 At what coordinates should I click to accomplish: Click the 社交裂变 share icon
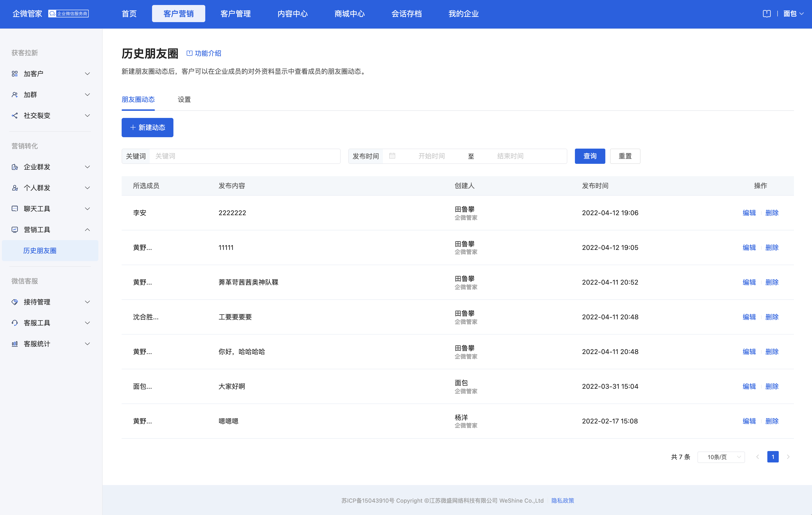click(14, 115)
